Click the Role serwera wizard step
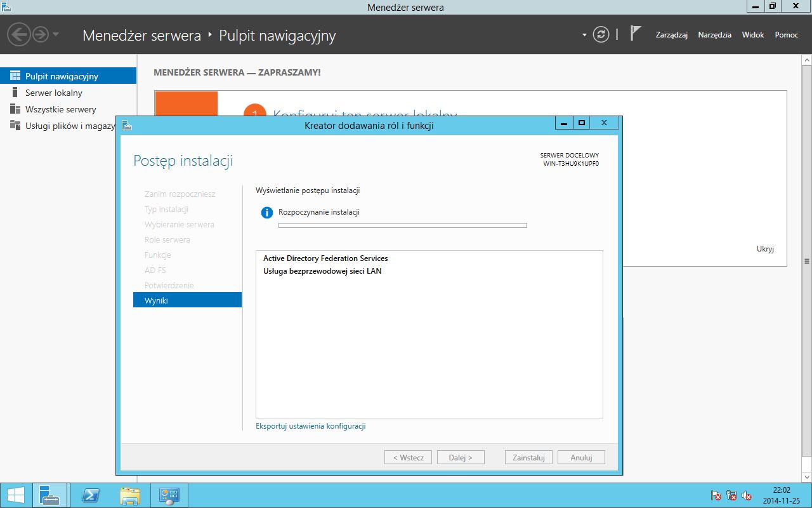The image size is (812, 508). coord(167,239)
